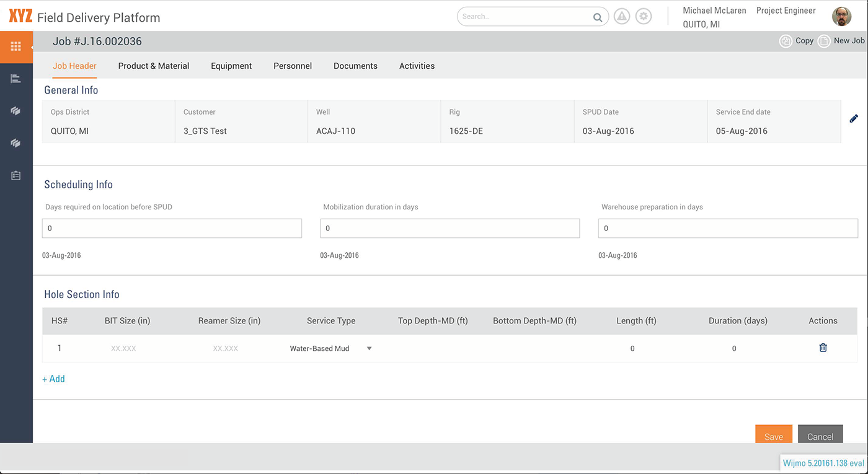Click the Wijmo 5.20161.138 eval link

click(x=823, y=463)
